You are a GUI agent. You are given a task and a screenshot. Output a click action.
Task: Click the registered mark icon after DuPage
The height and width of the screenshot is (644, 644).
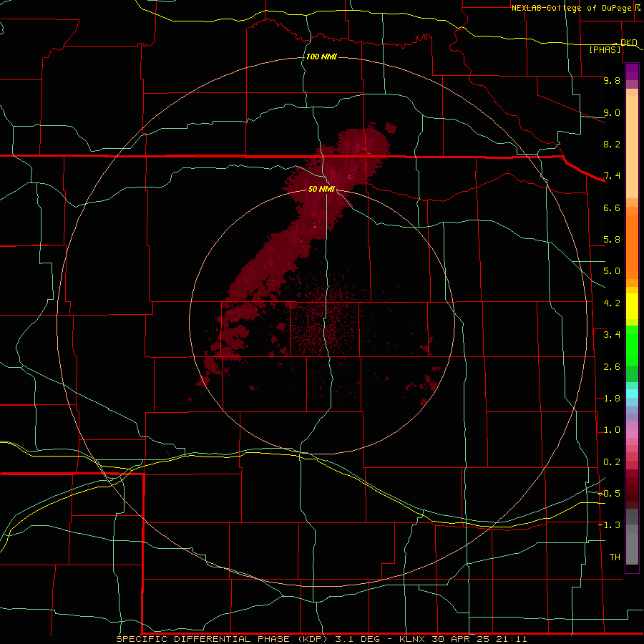(638, 8)
